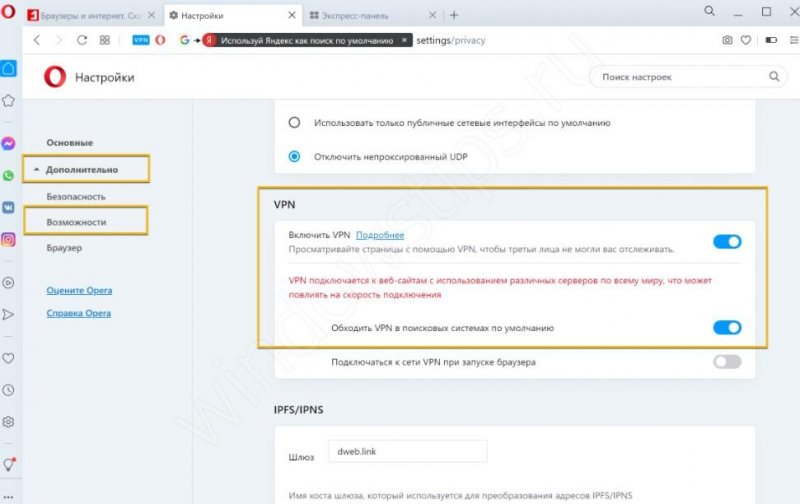The height and width of the screenshot is (504, 800).
Task: Select public network interfaces only radio
Action: (294, 122)
